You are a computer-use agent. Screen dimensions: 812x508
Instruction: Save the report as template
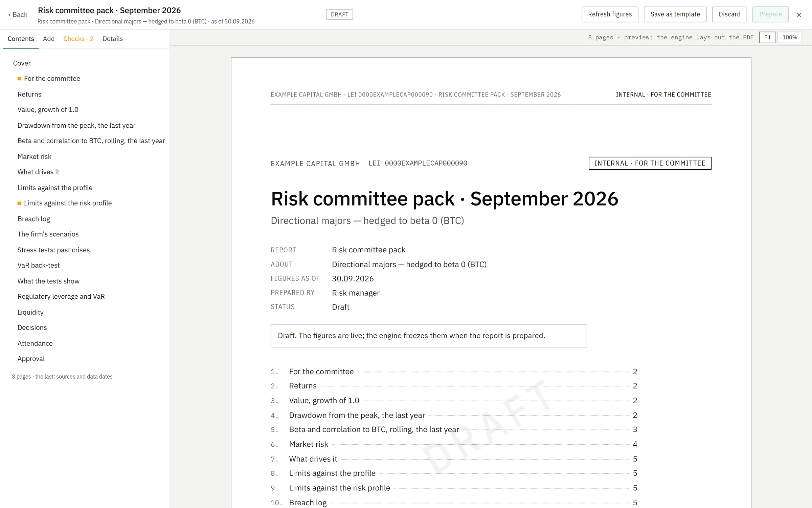(x=675, y=14)
